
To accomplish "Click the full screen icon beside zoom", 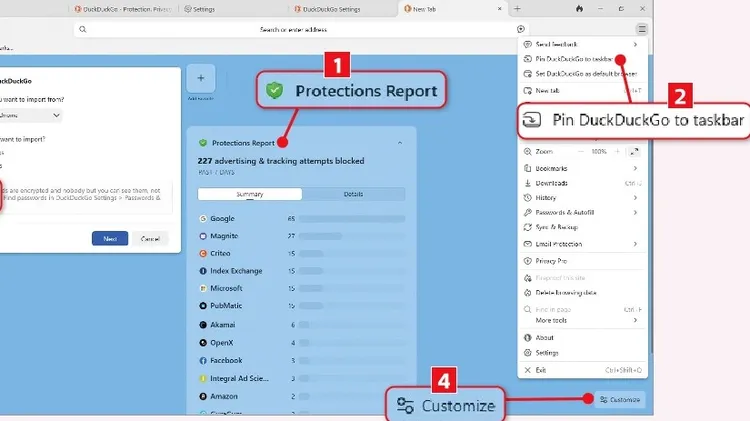I will [634, 152].
